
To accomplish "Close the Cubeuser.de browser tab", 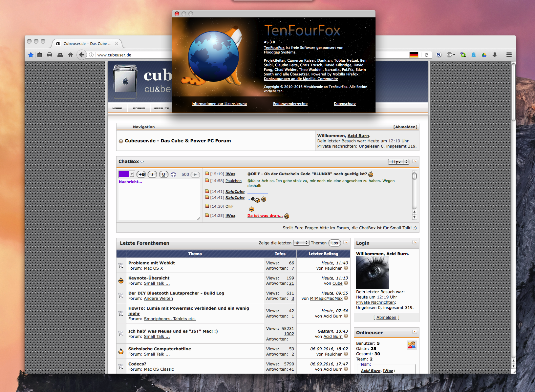I will (117, 44).
